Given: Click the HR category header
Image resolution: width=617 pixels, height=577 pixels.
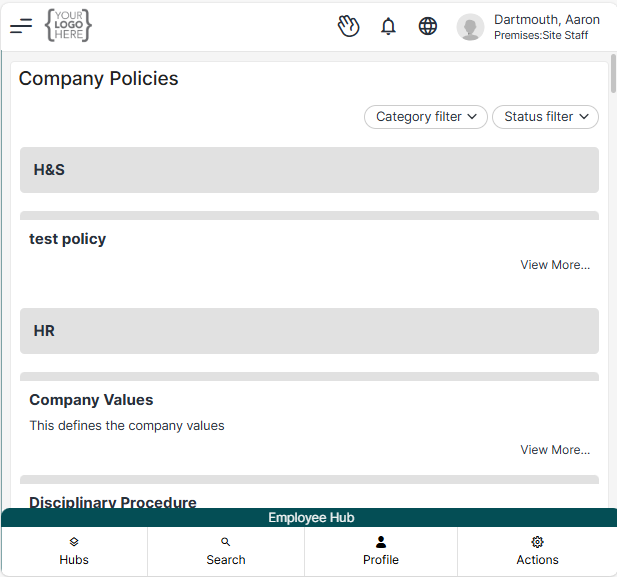Looking at the screenshot, I should click(309, 331).
